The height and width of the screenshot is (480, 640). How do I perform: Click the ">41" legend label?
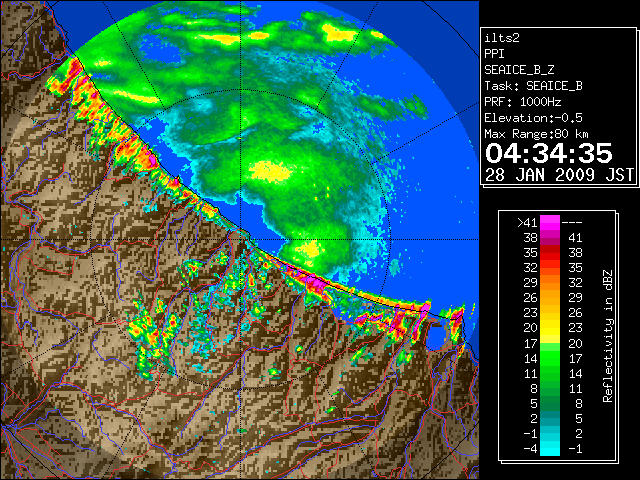(x=527, y=223)
